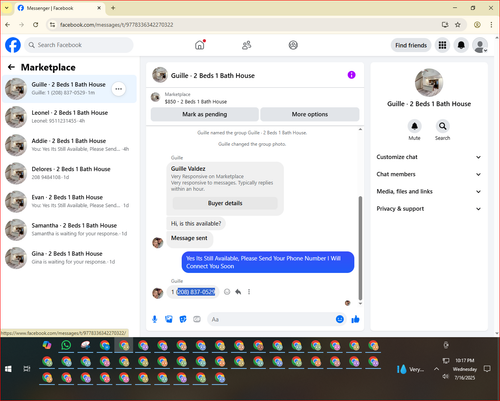Click Mark as pending button

point(205,114)
